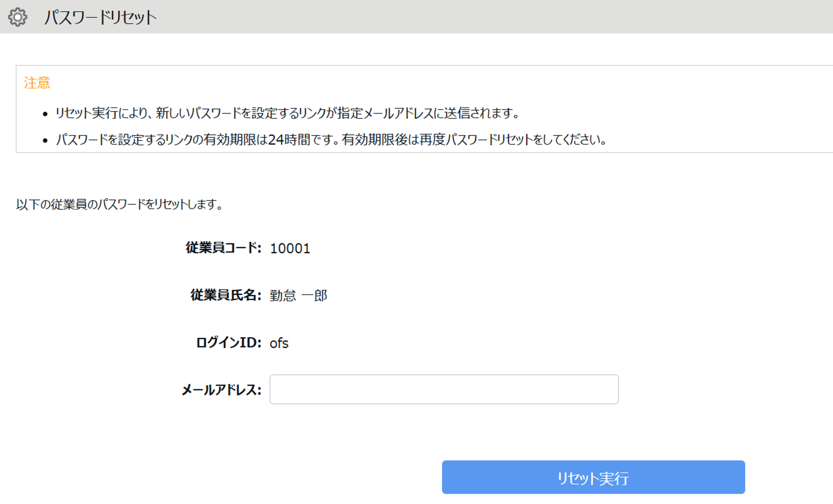This screenshot has width=833, height=504.
Task: Click the bullet before パスワードを設定する notice
Action: [45, 140]
